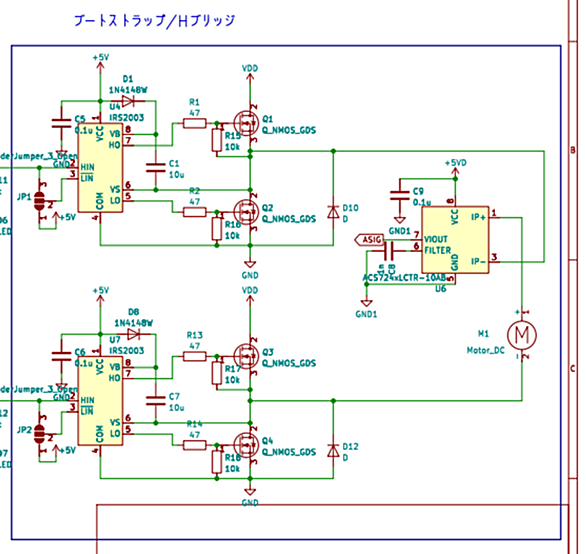This screenshot has width=586, height=554.
Task: Click the +5V power symbol above U4
Action: tap(100, 62)
